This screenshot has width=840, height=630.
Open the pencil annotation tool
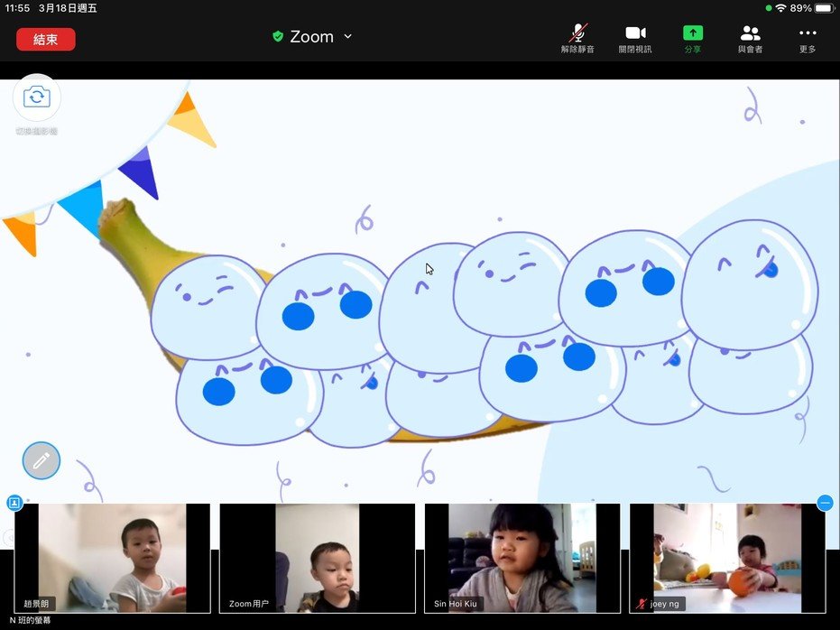[42, 460]
